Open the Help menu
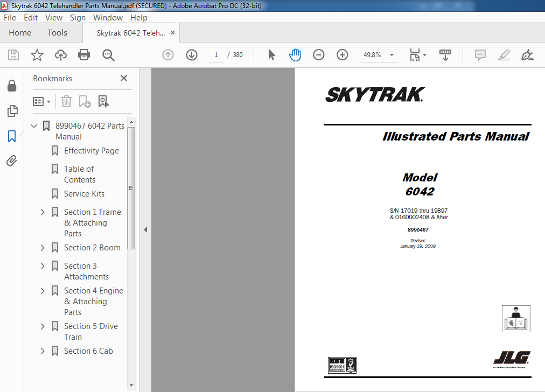This screenshot has height=392, width=545. 139,17
